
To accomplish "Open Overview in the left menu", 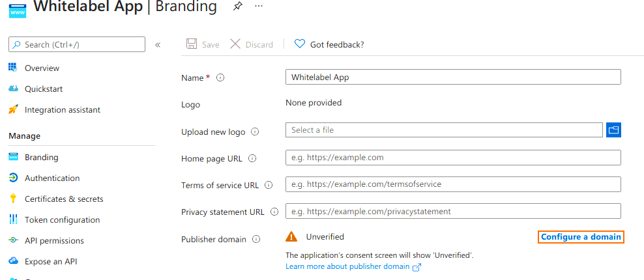I will coord(42,68).
